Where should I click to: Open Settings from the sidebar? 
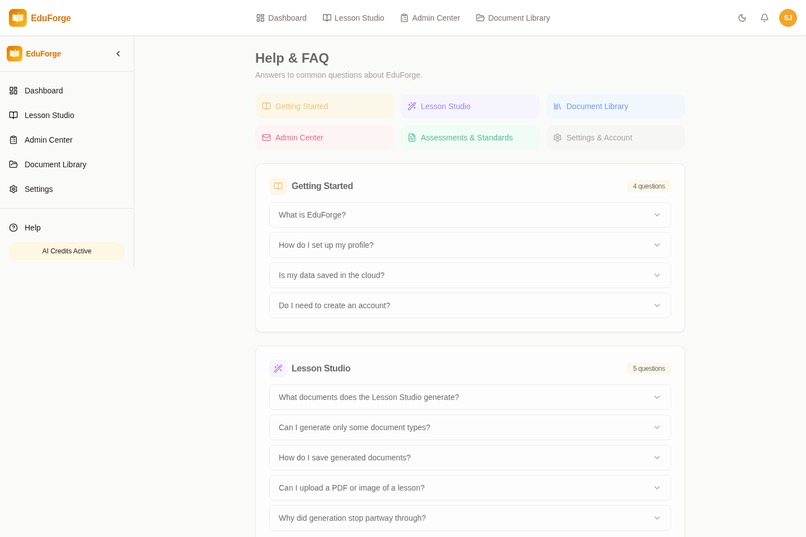click(x=67, y=189)
